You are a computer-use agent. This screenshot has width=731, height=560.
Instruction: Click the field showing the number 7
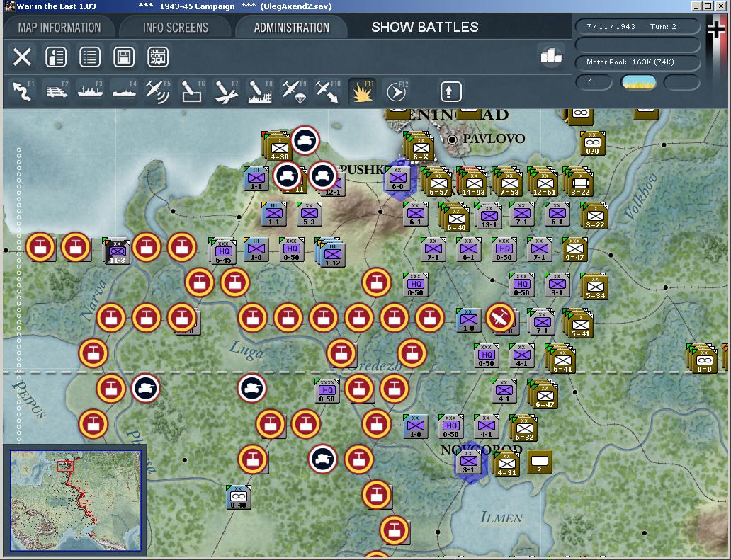coord(594,82)
